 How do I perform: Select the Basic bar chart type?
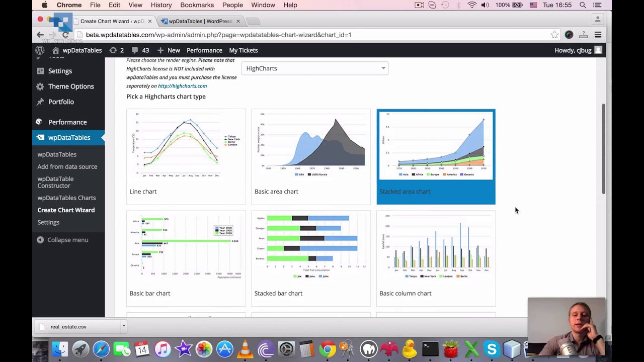[186, 258]
